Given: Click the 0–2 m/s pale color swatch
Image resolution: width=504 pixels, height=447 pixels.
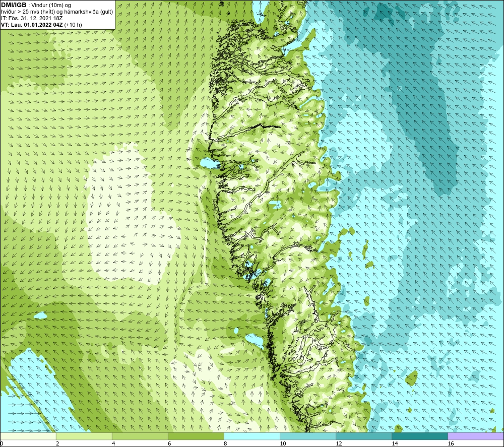Looking at the screenshot, I should coord(28,436).
